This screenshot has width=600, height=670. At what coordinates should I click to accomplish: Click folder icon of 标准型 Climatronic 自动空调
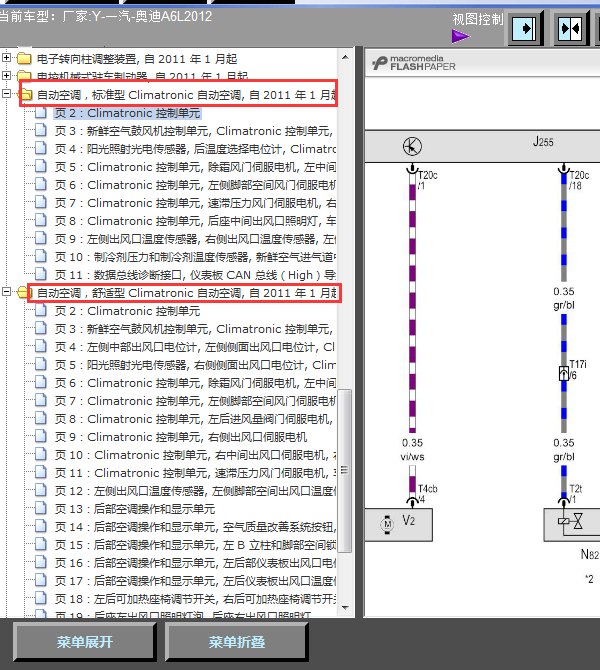[x=26, y=94]
